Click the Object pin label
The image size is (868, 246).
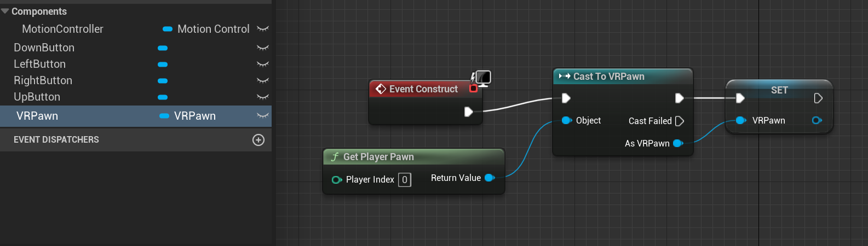[x=588, y=120]
